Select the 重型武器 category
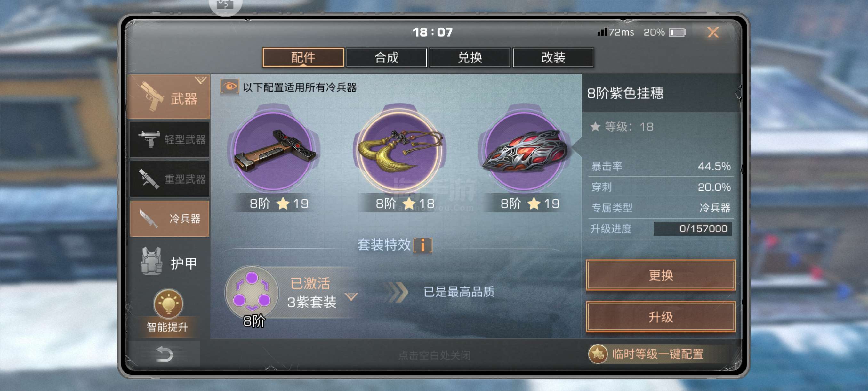The width and height of the screenshot is (868, 391). [170, 179]
